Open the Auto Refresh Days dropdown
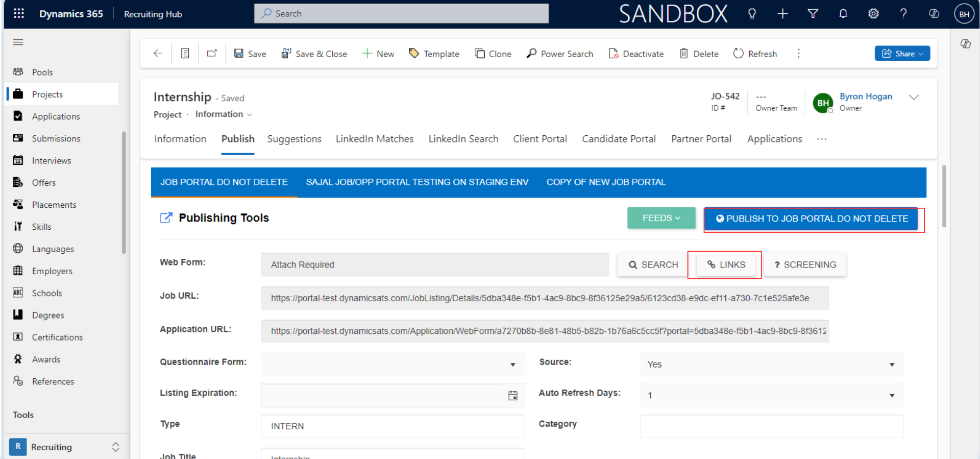Viewport: 980px width, 459px height. (771, 395)
